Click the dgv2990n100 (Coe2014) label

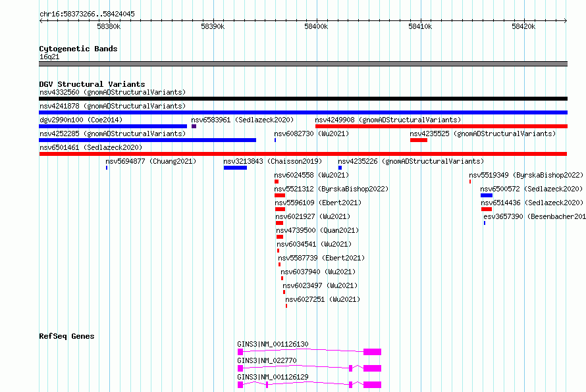81,120
